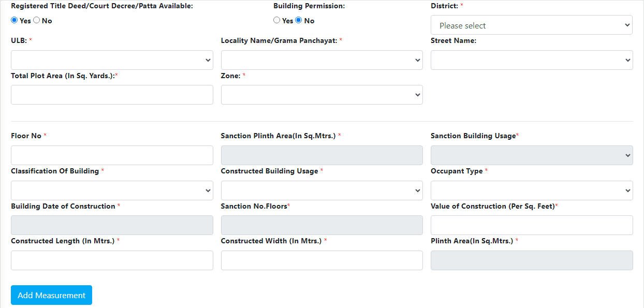Open the Street Name dropdown
This screenshot has width=644, height=308.
531,60
